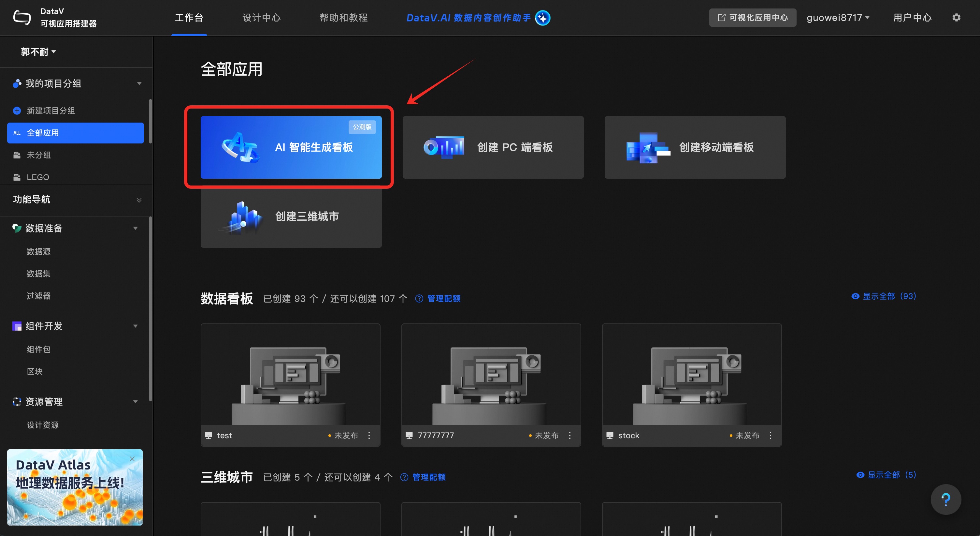The width and height of the screenshot is (980, 536).
Task: Close the DataV Atlas banner
Action: 132,459
